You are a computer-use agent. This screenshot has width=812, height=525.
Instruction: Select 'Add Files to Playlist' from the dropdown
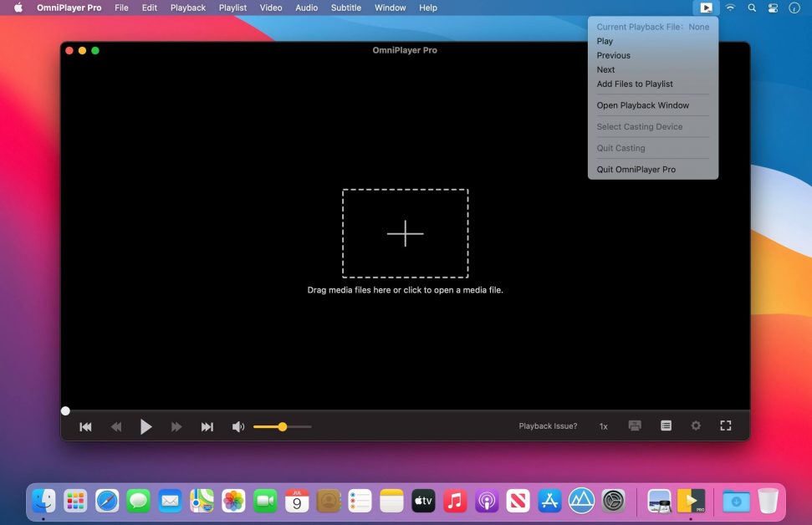click(x=633, y=84)
